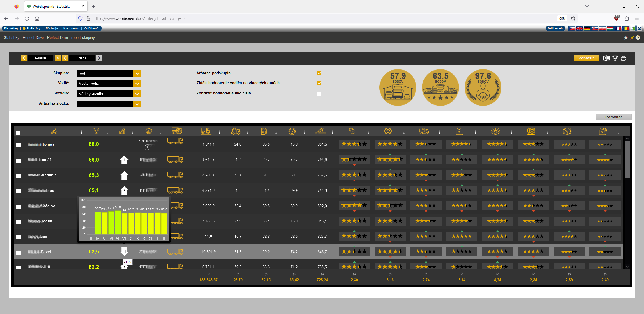
Task: Open help via the question mark icon
Action: click(638, 38)
